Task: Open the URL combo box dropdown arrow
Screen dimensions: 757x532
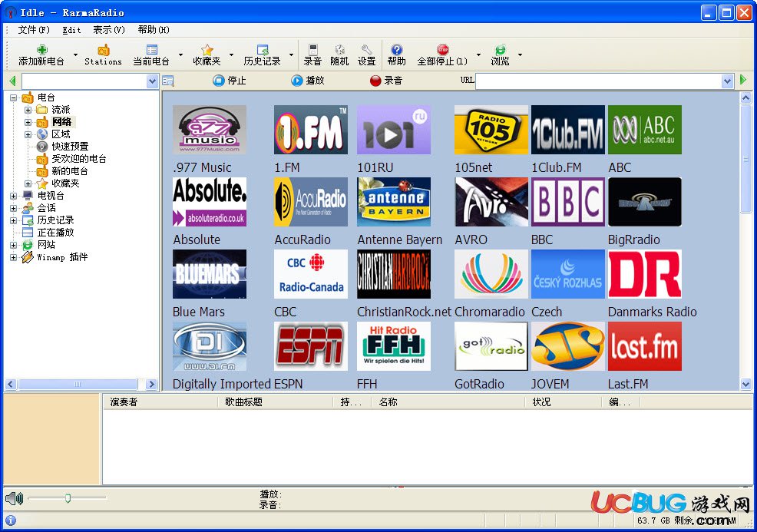Action: click(x=728, y=81)
